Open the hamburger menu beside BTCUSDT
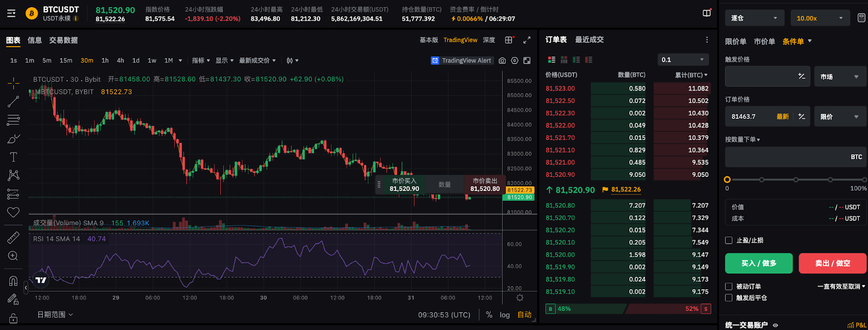Viewport: 868px width, 330px height. [x=11, y=14]
